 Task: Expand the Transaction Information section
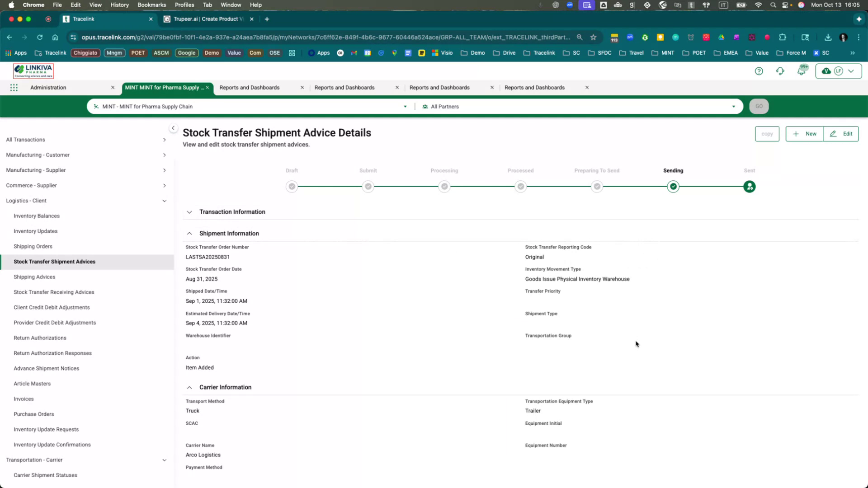[x=189, y=211]
